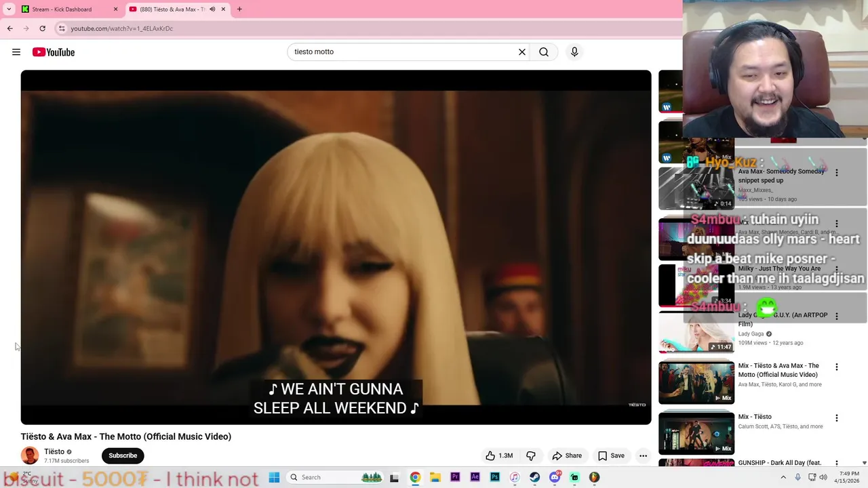Open Tiësto channel avatar
This screenshot has height=488, width=868.
click(x=30, y=455)
